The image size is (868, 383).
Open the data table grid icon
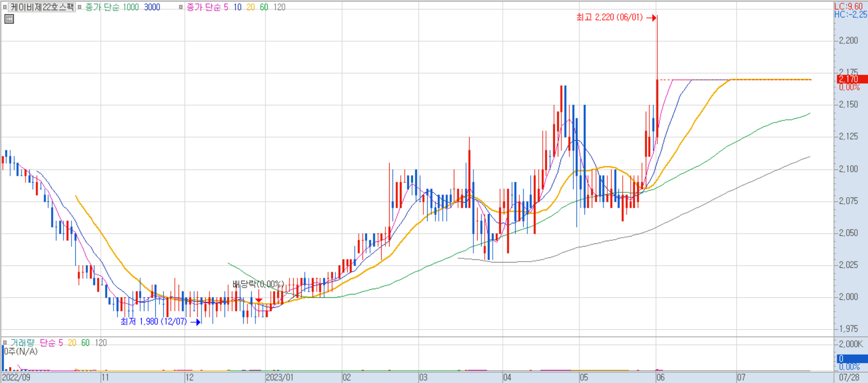tap(9, 19)
